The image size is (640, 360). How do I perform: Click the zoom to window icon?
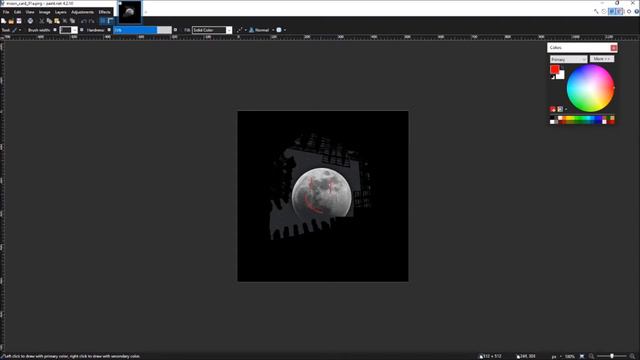click(x=582, y=356)
